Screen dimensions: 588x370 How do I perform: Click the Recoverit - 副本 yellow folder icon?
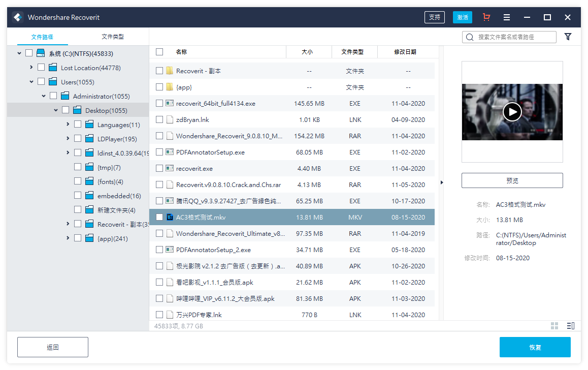(170, 71)
